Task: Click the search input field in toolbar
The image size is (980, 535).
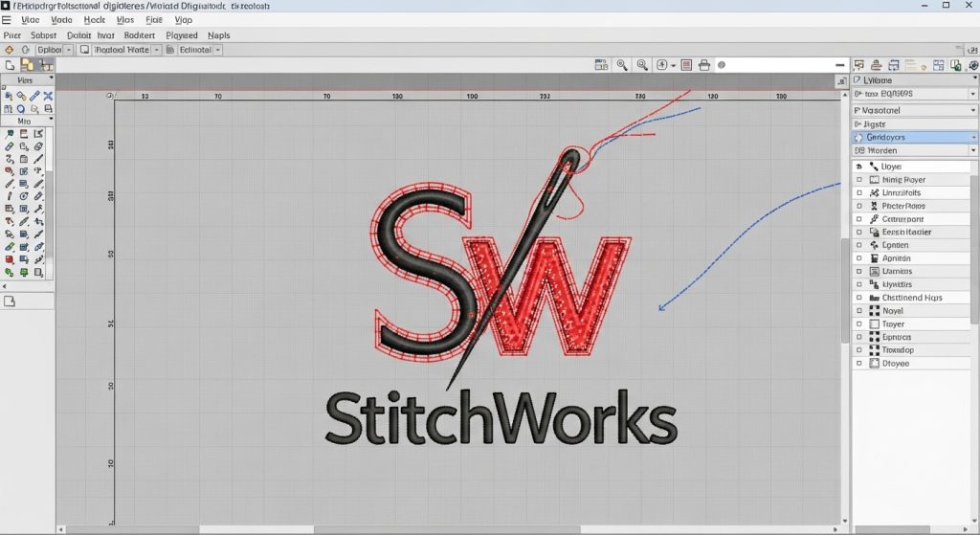Action: point(781,65)
